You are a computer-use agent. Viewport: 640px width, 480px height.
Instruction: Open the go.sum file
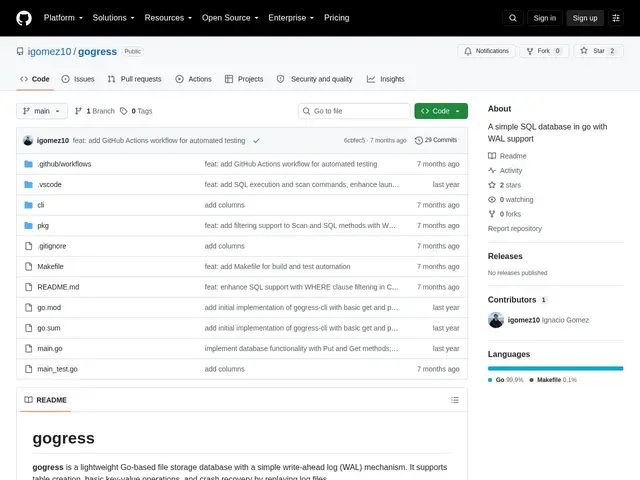49,328
